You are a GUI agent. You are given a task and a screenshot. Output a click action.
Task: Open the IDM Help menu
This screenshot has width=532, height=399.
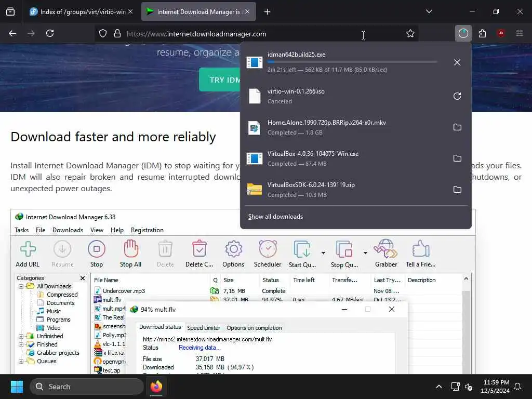pyautogui.click(x=117, y=230)
